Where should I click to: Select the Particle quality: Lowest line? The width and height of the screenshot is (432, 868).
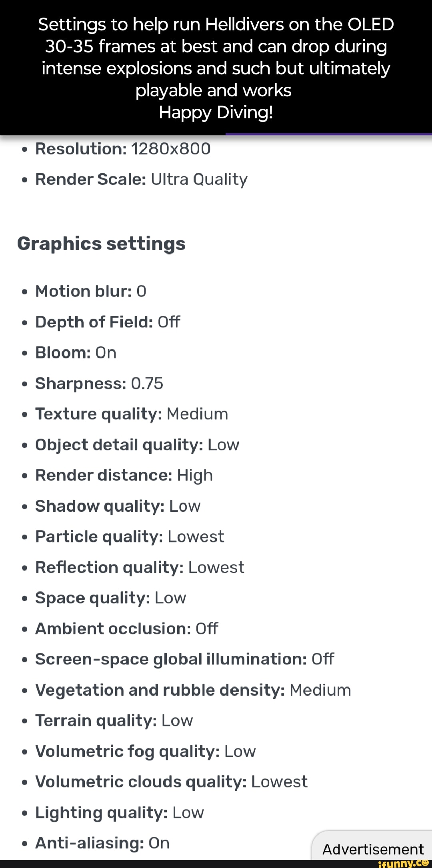130,537
